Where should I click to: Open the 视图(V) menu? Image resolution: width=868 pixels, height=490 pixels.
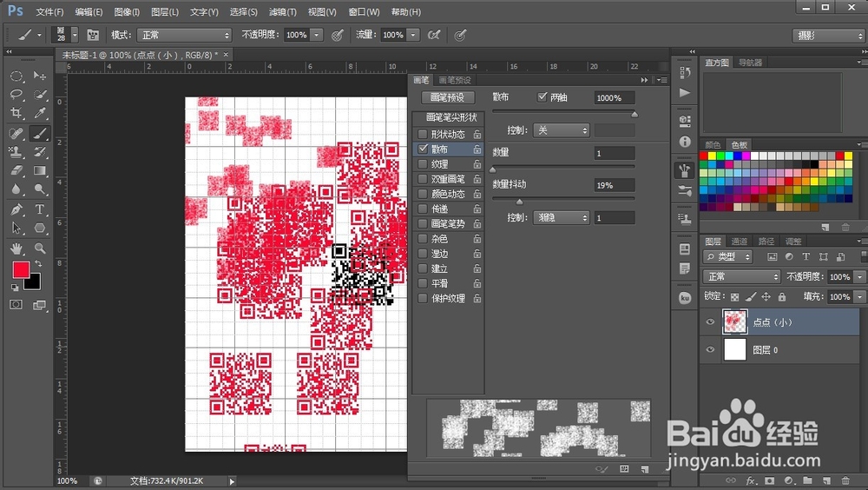[x=322, y=11]
